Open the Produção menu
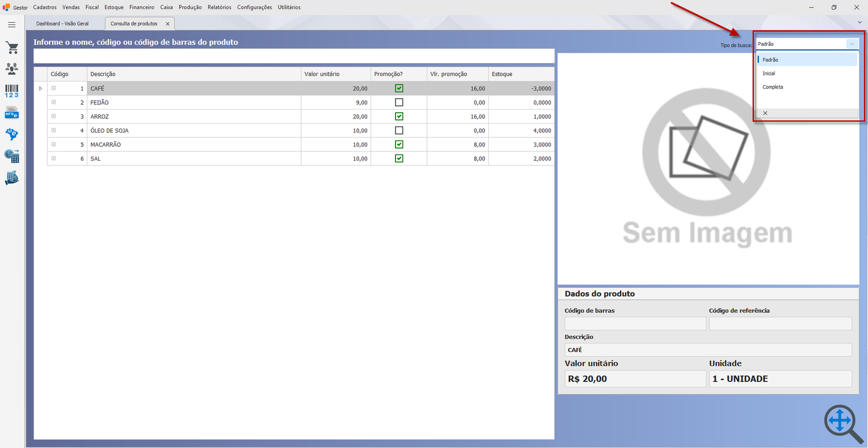 pos(190,7)
